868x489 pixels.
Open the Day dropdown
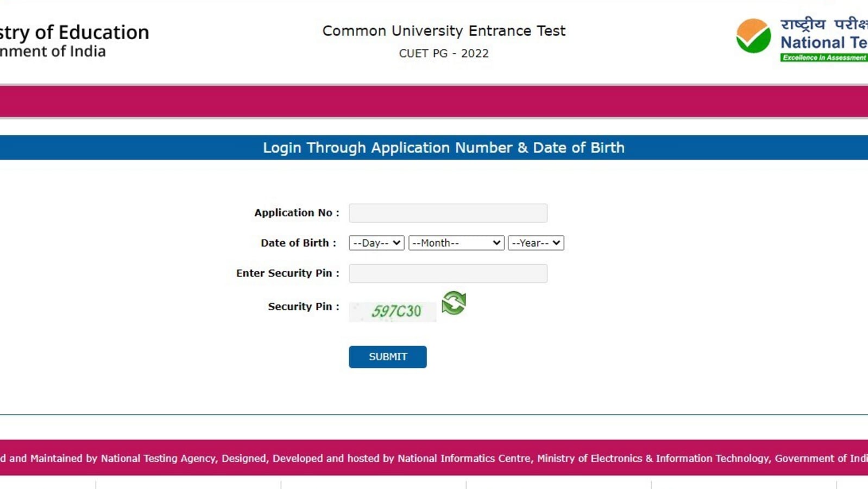pos(376,243)
